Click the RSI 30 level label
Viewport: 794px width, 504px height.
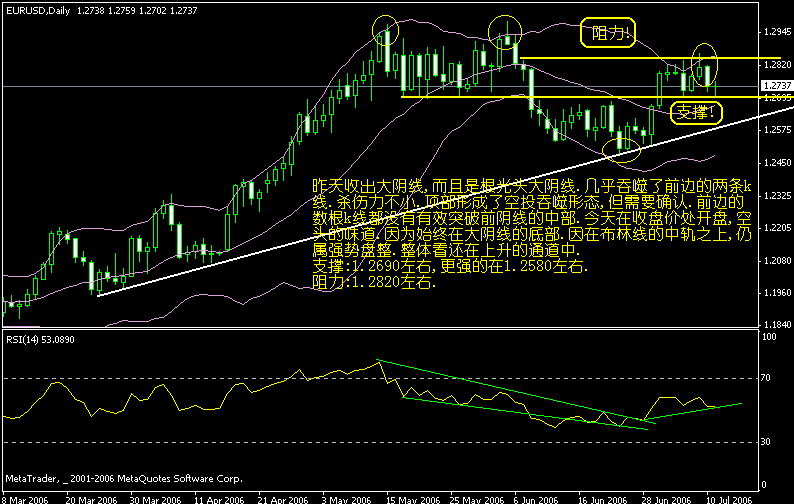[x=766, y=442]
